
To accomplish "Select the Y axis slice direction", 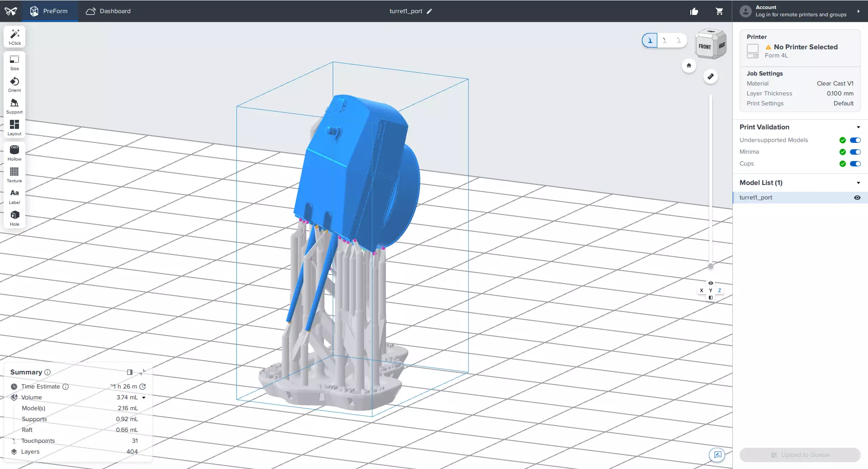I will pos(711,290).
